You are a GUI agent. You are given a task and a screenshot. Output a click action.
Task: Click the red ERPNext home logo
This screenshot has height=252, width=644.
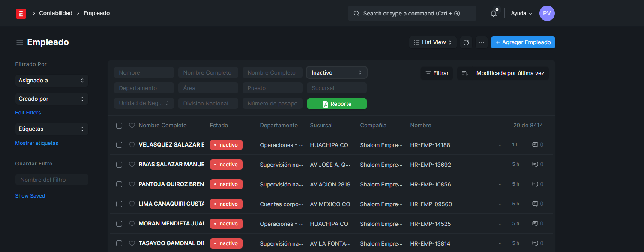(x=21, y=14)
